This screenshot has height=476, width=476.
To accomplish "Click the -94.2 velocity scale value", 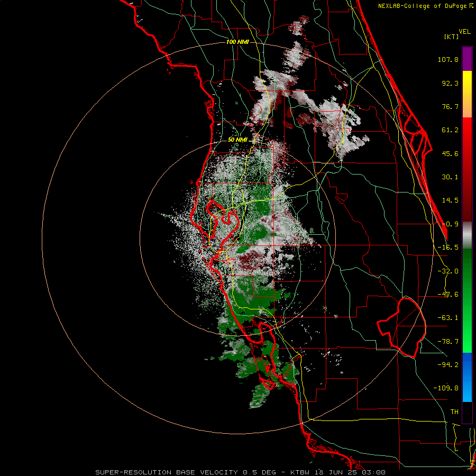I will coord(448,364).
